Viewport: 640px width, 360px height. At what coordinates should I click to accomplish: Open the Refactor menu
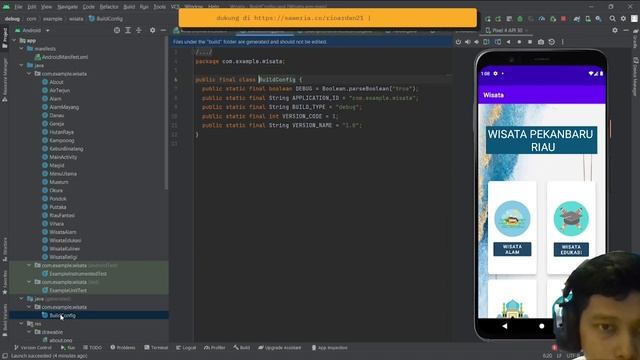click(x=109, y=7)
